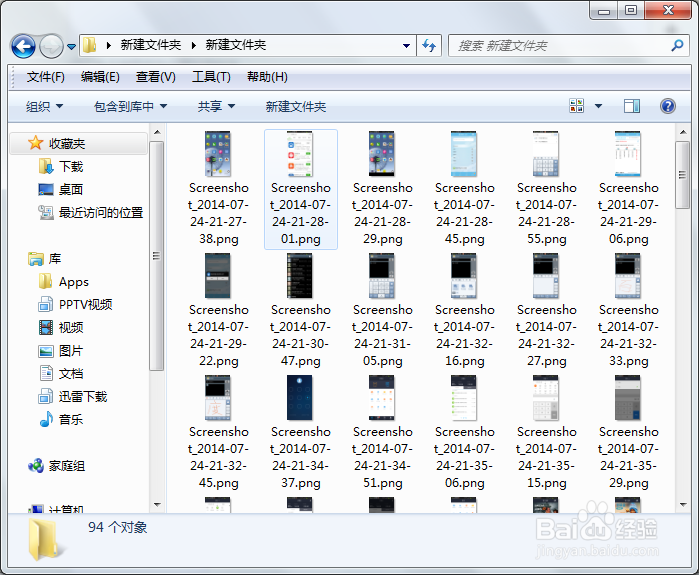Click breadcrumb arrow between the two 新建文件夹
Viewport: 699px width, 575px height.
(x=193, y=45)
